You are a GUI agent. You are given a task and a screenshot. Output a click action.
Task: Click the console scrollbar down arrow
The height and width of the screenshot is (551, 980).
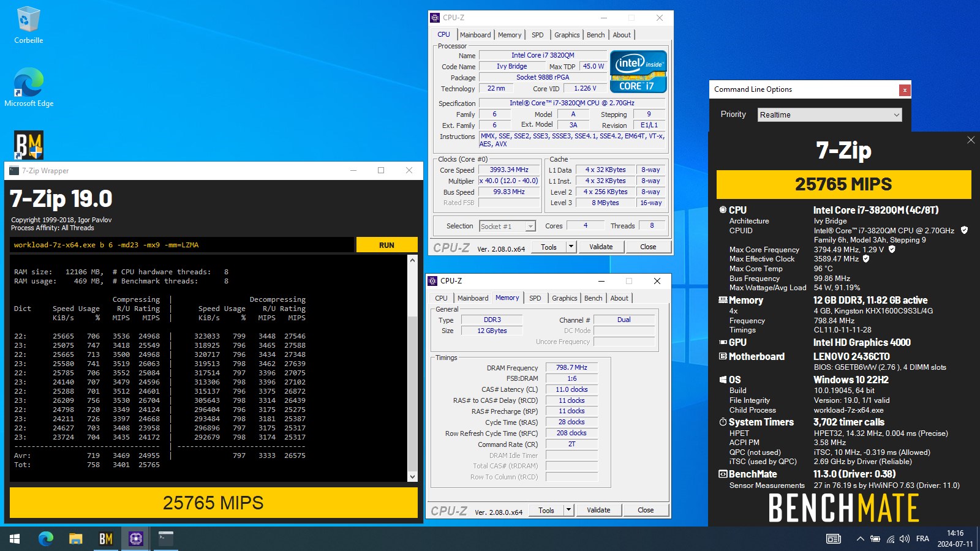coord(412,476)
